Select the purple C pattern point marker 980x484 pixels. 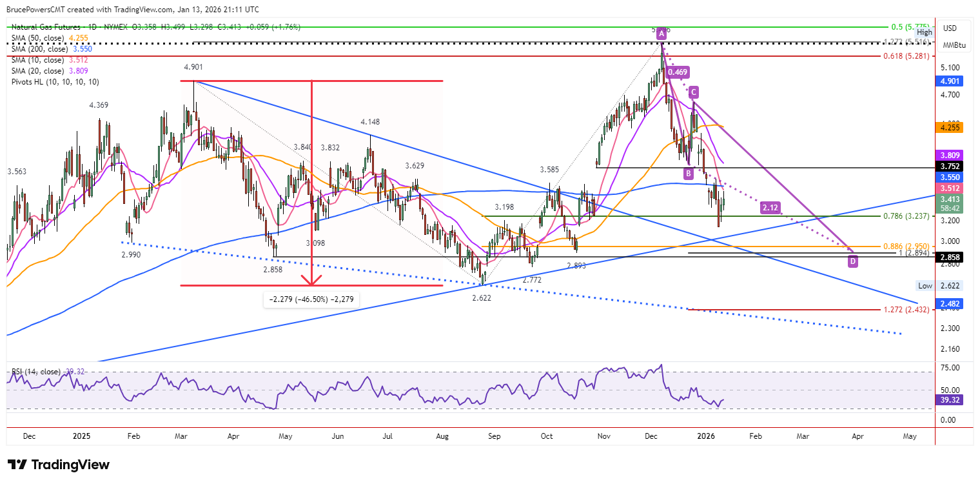coord(693,92)
